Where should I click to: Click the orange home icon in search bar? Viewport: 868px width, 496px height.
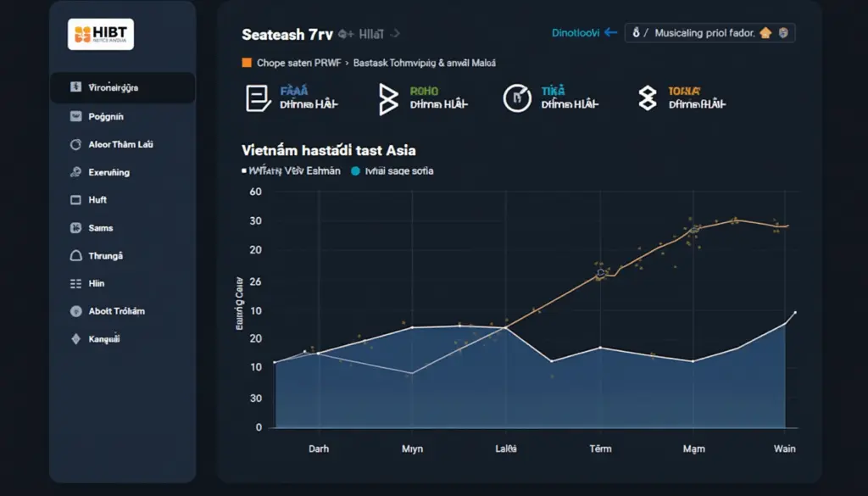765,33
